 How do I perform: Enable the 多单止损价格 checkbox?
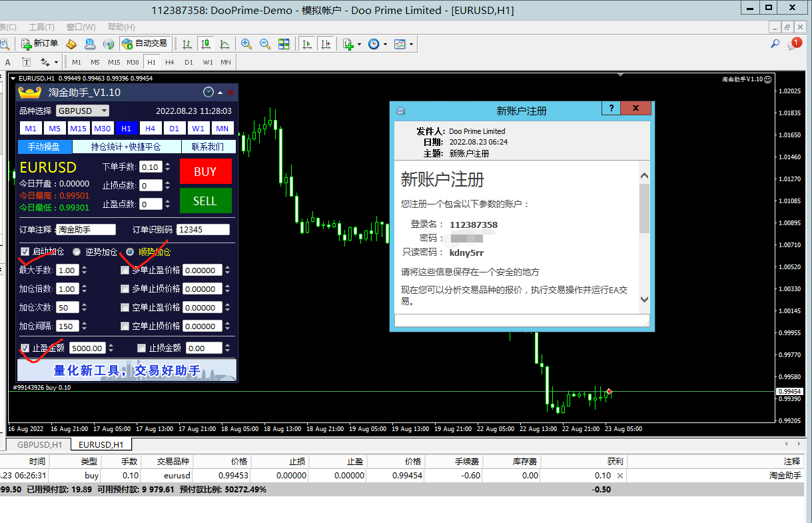[x=125, y=289]
